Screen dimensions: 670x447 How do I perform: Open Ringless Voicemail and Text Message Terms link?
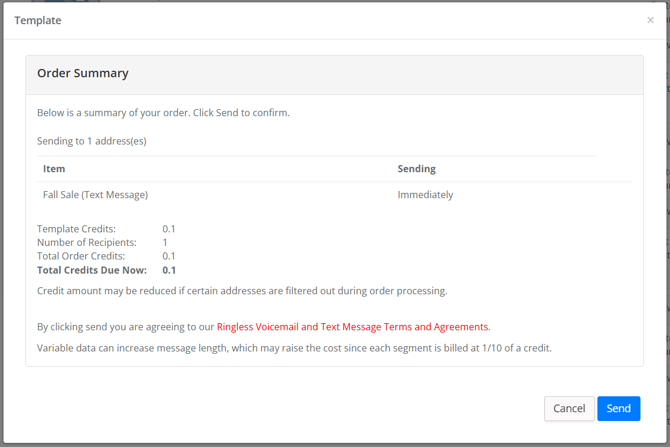(x=353, y=327)
